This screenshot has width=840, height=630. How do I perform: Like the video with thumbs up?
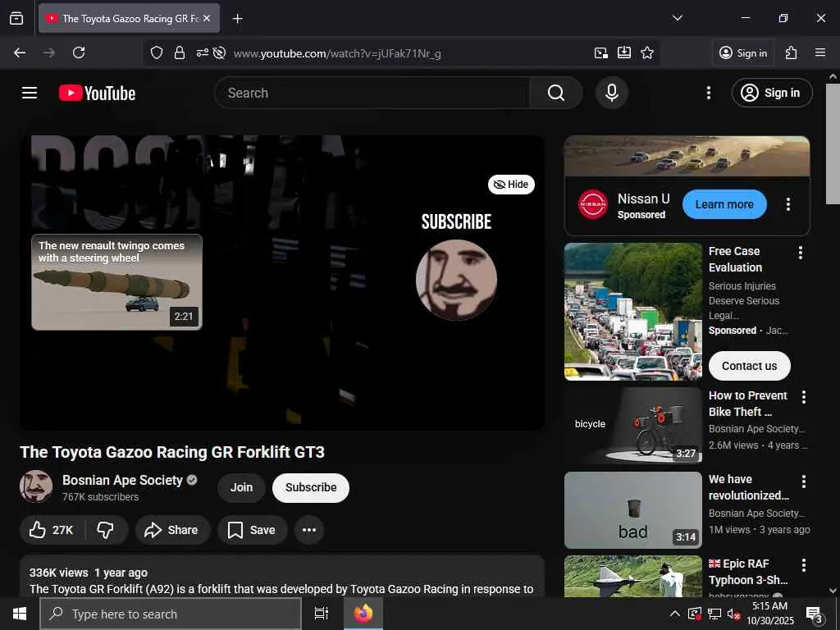pyautogui.click(x=52, y=530)
